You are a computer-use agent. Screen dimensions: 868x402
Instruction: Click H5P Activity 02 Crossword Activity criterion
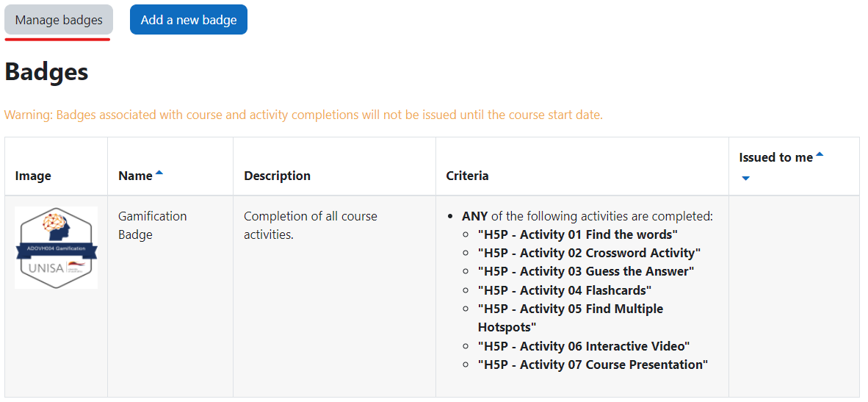click(590, 253)
